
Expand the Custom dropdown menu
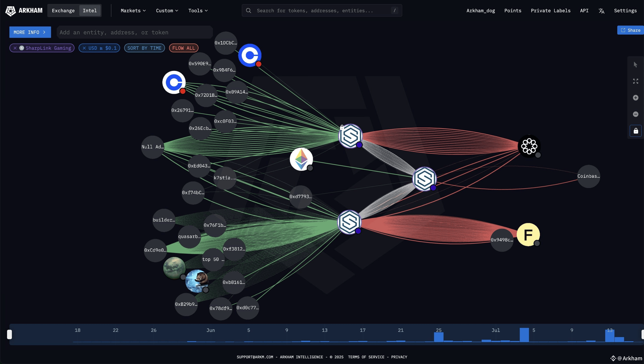coord(167,10)
